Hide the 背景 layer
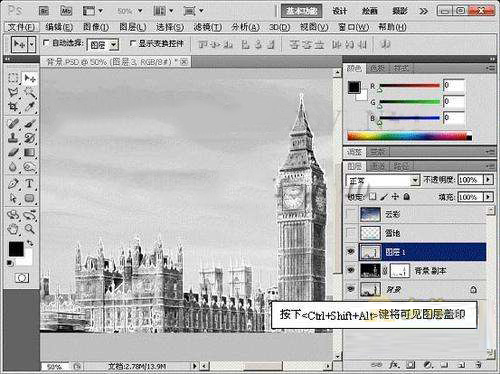500x374 pixels. click(x=351, y=289)
